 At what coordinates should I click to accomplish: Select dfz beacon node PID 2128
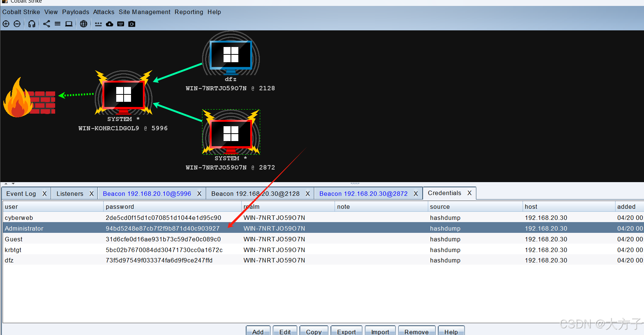click(231, 55)
